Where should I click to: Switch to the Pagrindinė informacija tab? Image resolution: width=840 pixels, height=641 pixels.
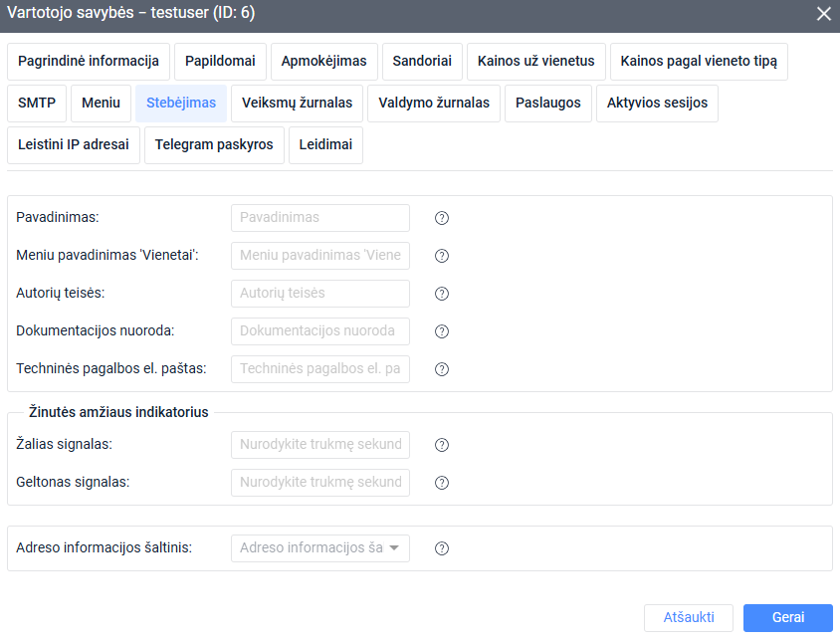[89, 61]
